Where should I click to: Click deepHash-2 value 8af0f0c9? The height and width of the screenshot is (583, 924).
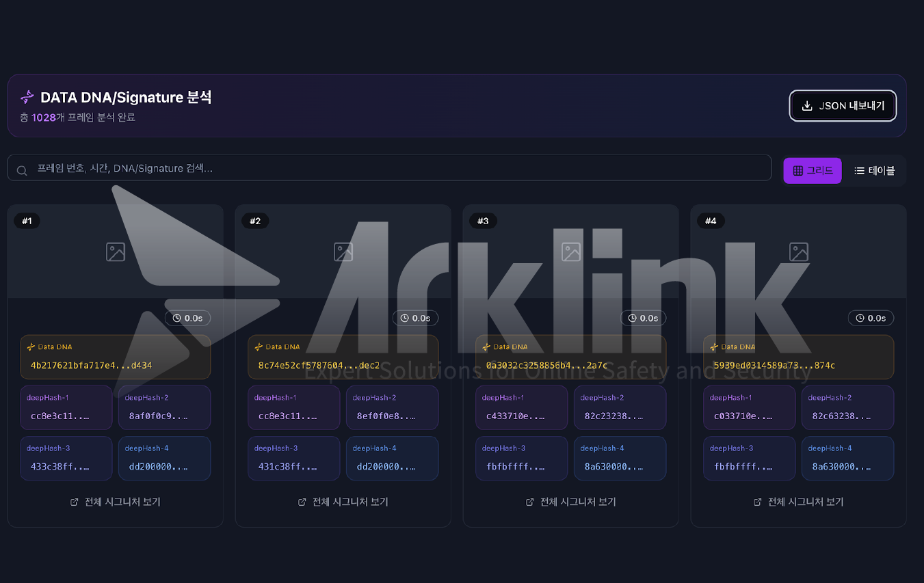[158, 416]
